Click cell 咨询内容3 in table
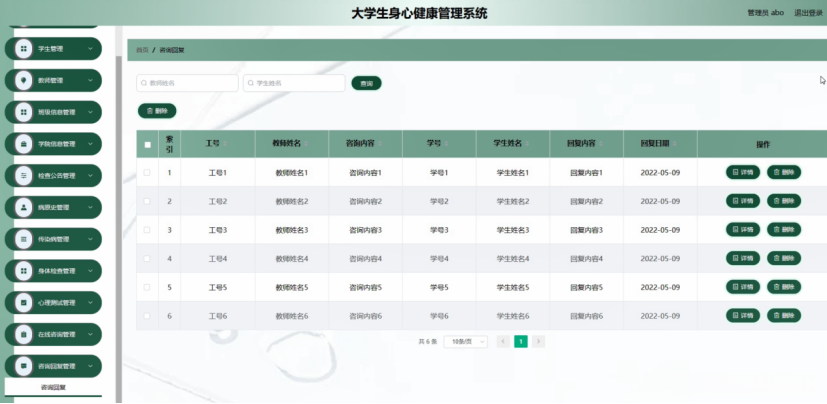 (x=365, y=230)
